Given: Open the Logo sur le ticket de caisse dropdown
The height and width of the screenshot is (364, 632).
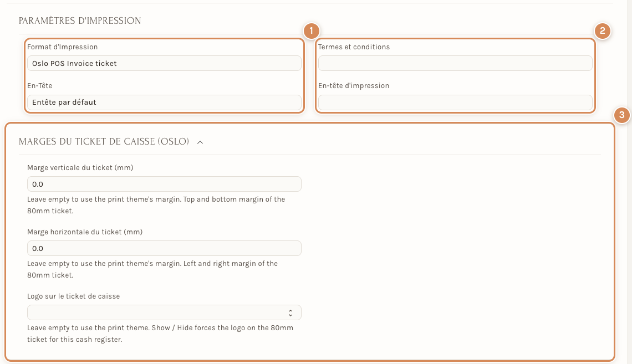Looking at the screenshot, I should point(164,312).
